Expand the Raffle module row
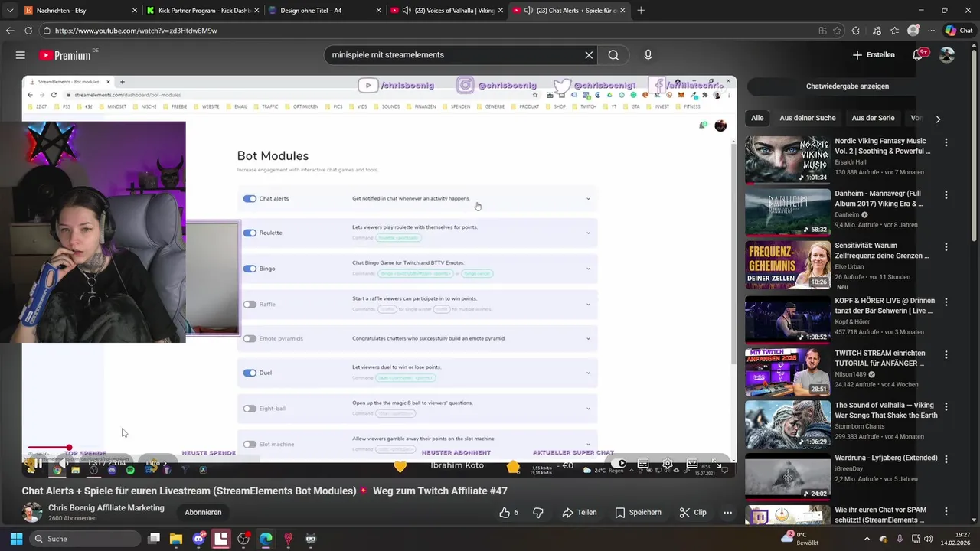 click(x=588, y=305)
